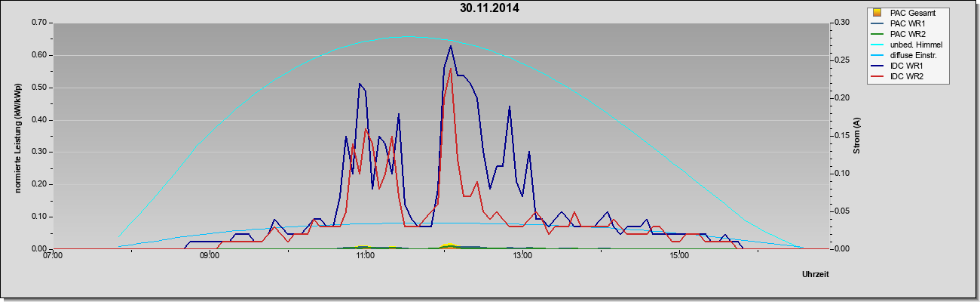Click the chart title 30.11.2014
Screen dimensions: 980x302
[x=489, y=9]
